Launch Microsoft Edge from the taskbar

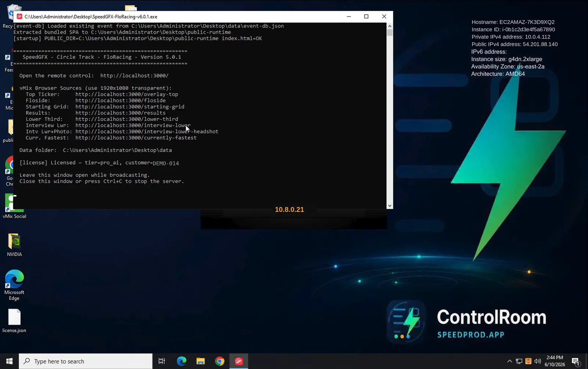[x=182, y=361]
